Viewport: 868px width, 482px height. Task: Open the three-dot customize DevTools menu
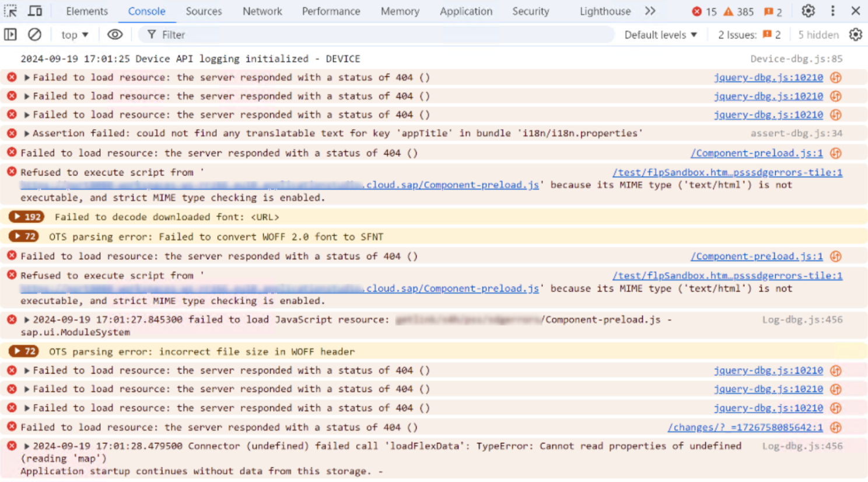832,11
